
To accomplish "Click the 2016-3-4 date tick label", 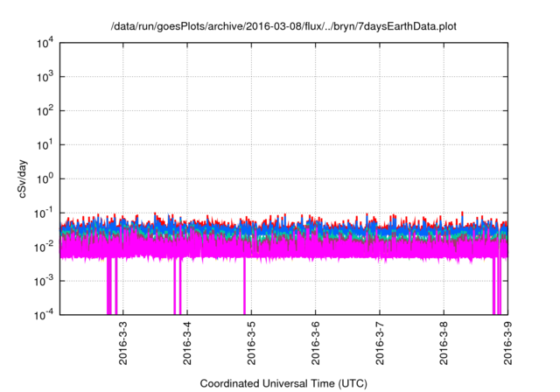I will click(x=186, y=343).
